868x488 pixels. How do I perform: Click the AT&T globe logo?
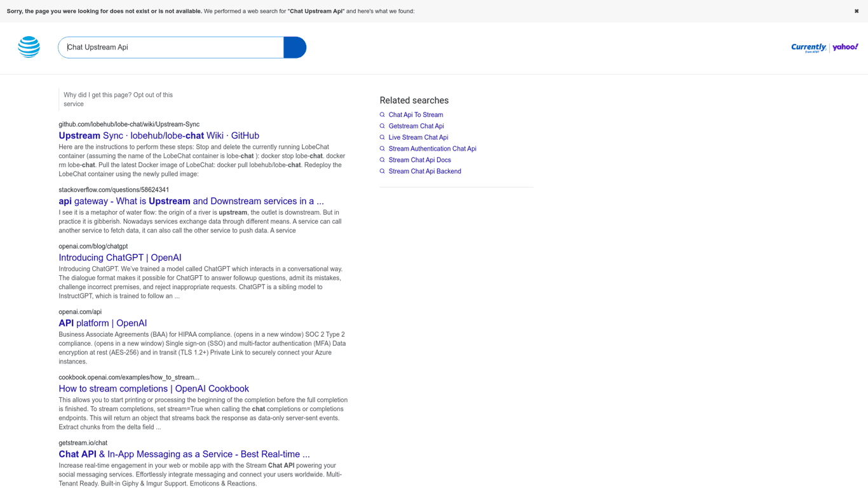29,47
